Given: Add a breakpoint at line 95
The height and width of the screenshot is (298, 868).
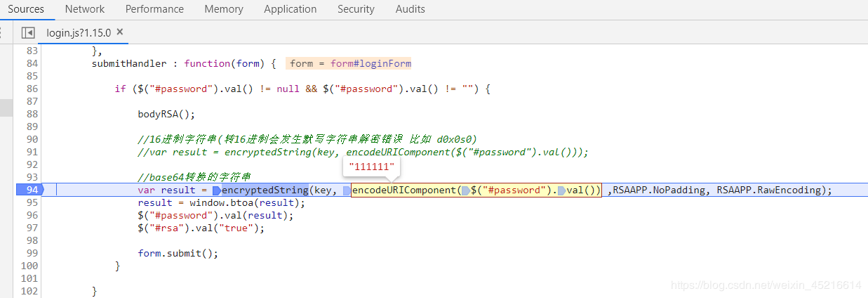Looking at the screenshot, I should pos(32,202).
